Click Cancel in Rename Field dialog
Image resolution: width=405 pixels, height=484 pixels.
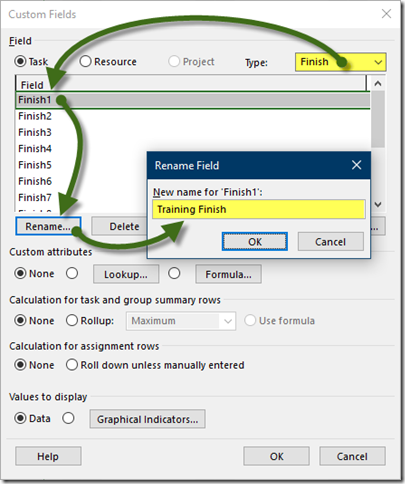tap(330, 242)
